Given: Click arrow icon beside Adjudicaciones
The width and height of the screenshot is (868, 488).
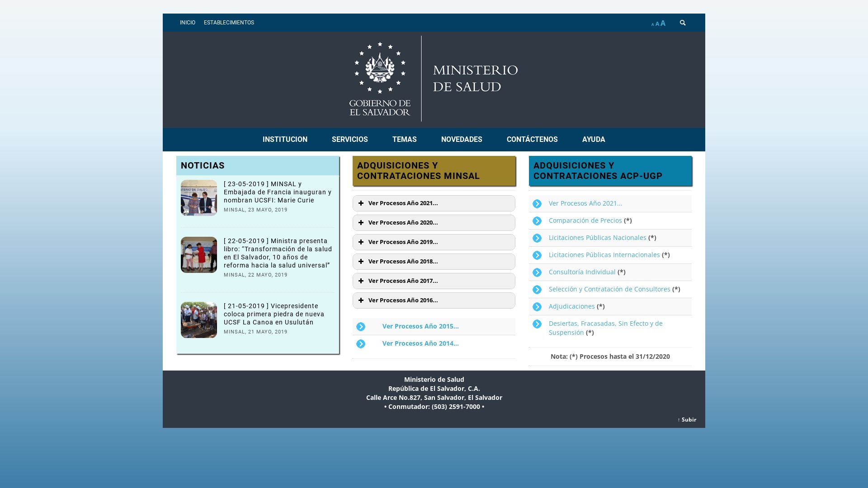Looking at the screenshot, I should 537,307.
